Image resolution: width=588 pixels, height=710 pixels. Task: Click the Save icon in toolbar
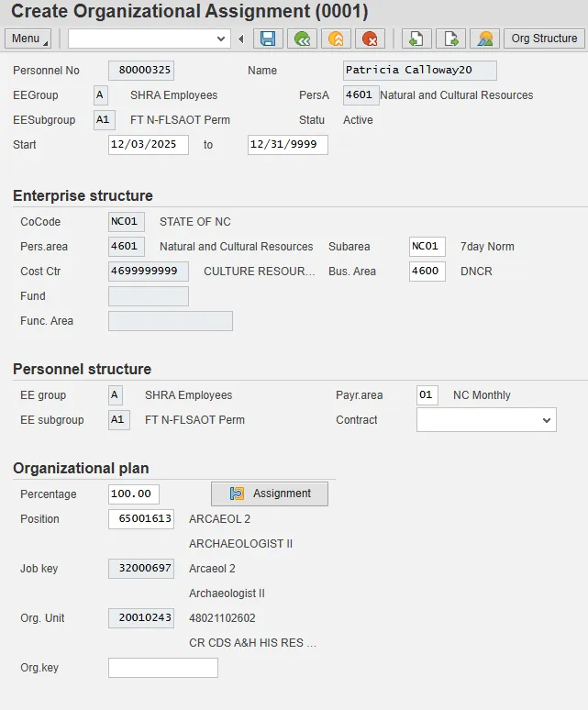point(267,39)
